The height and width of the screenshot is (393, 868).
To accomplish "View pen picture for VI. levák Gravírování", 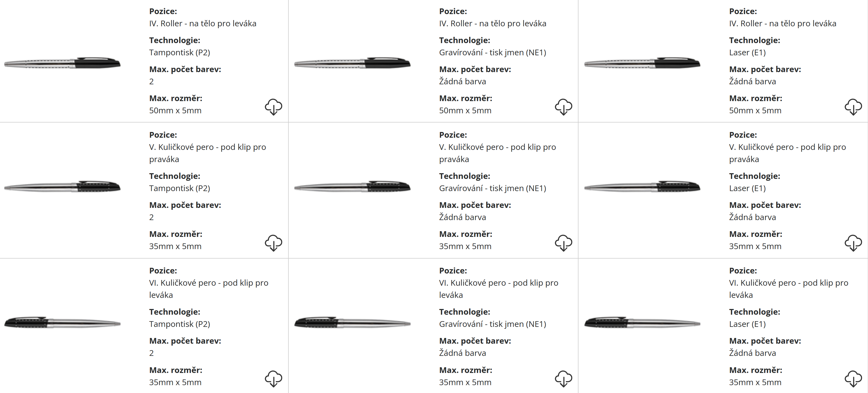I will [x=352, y=323].
